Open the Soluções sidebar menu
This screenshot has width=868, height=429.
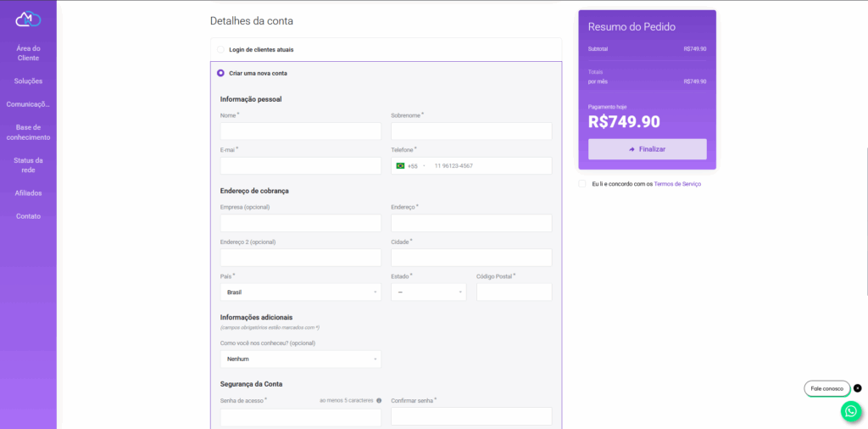(28, 81)
